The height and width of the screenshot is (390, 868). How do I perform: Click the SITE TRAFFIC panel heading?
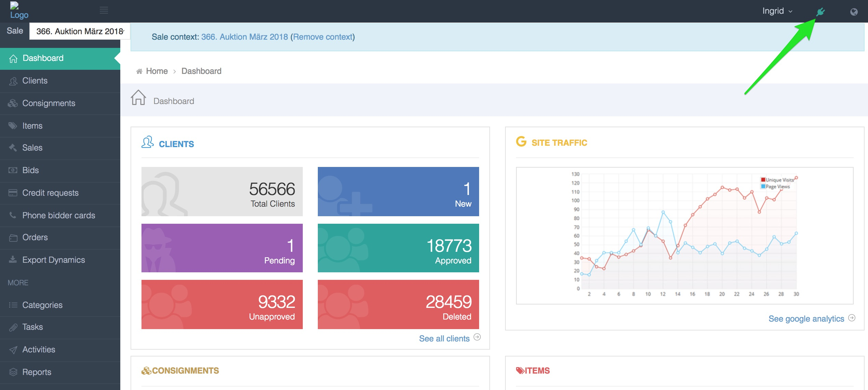(x=559, y=143)
